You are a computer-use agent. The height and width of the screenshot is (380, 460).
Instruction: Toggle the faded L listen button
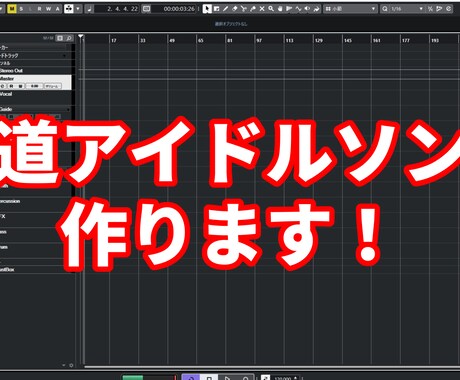click(30, 9)
